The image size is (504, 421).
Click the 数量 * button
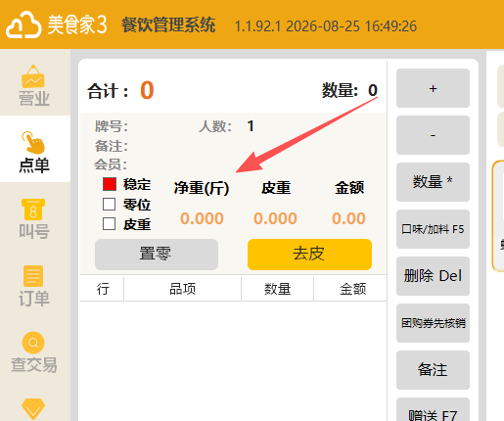pyautogui.click(x=433, y=182)
